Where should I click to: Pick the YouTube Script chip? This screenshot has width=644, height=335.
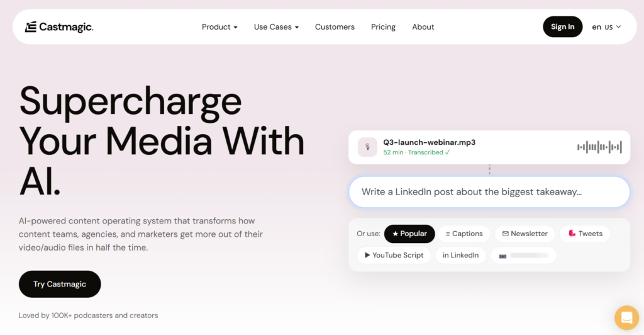point(394,255)
